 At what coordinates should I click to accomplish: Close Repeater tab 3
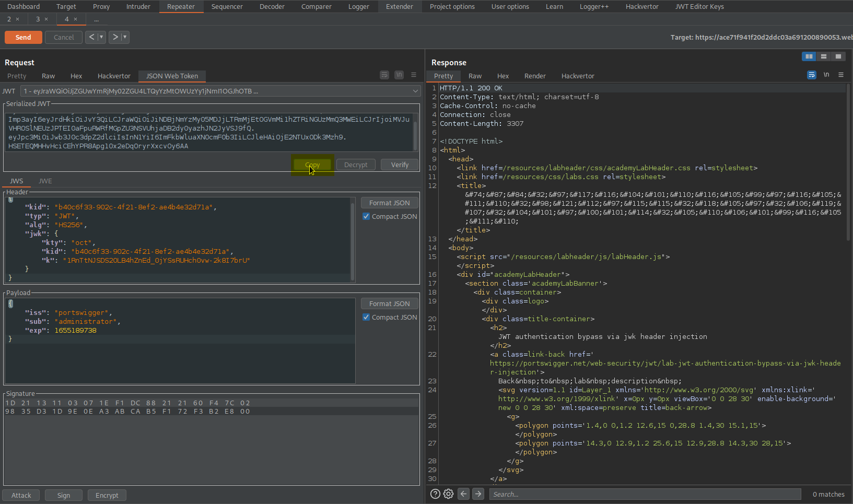point(46,19)
